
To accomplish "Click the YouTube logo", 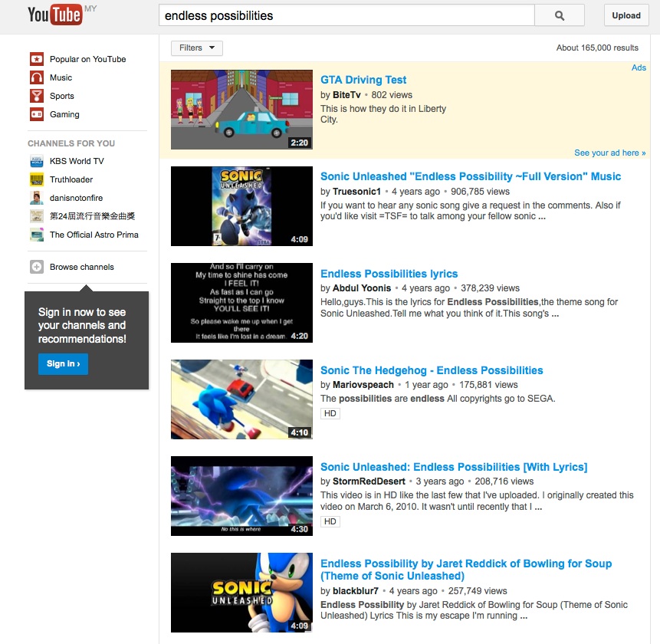I will [x=54, y=15].
